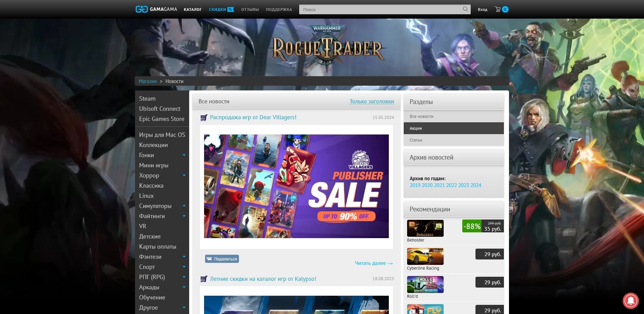Click the VK Поделиться share button

point(222,259)
